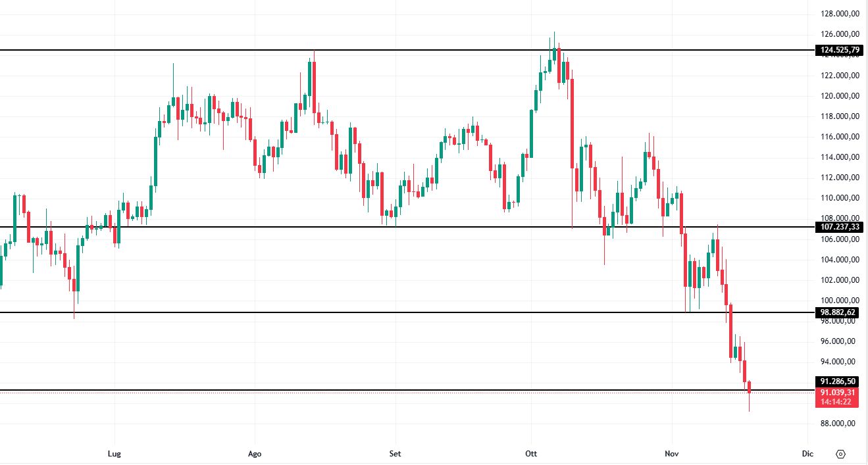Click the candle countdown timer 14:14:22
This screenshot has width=868, height=465.
pyautogui.click(x=837, y=403)
